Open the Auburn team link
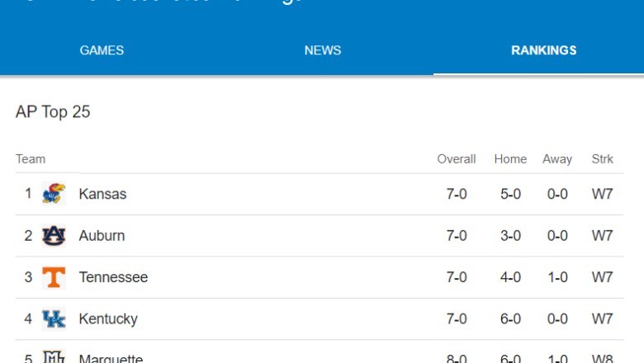 click(x=102, y=235)
